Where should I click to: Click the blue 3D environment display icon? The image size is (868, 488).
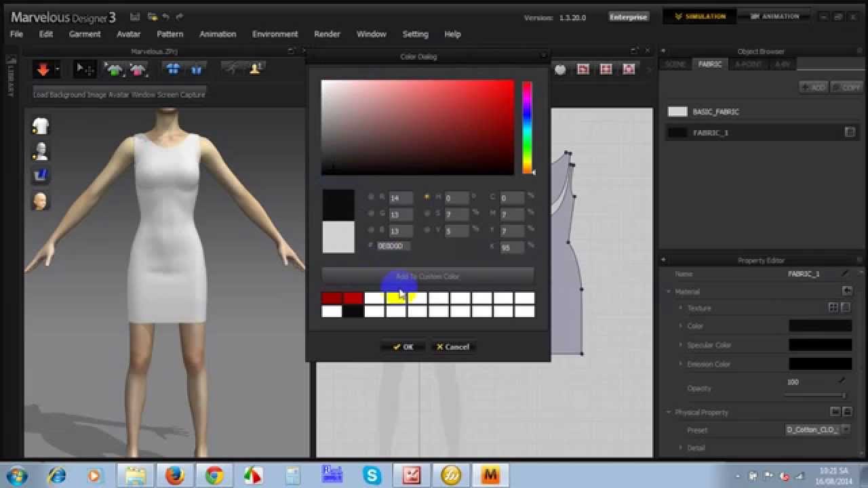click(x=41, y=176)
